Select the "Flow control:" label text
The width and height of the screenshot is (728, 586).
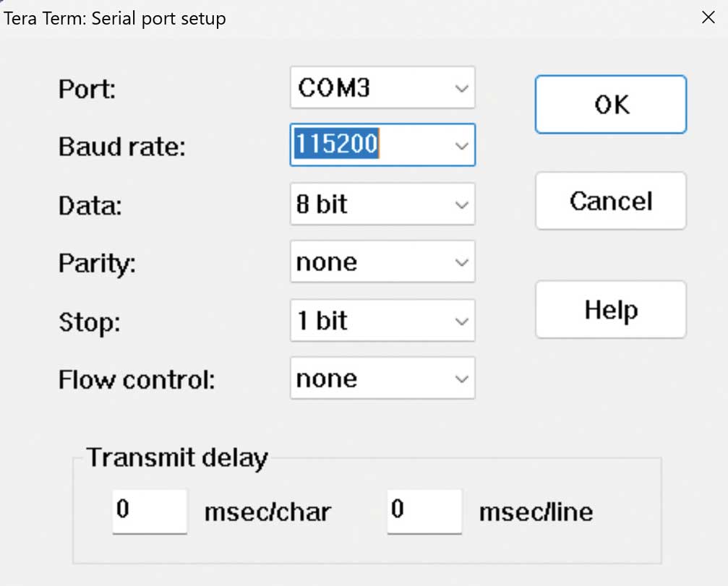(137, 379)
